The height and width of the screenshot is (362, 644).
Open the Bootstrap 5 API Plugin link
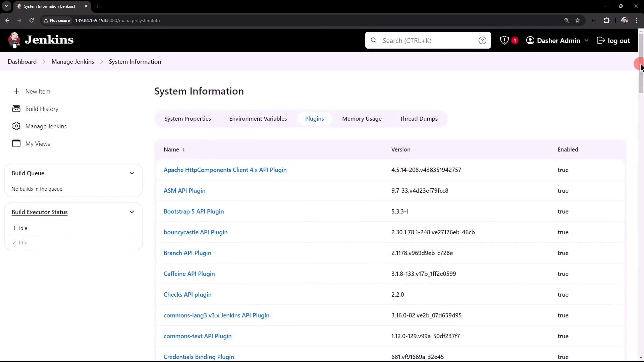pos(194,212)
